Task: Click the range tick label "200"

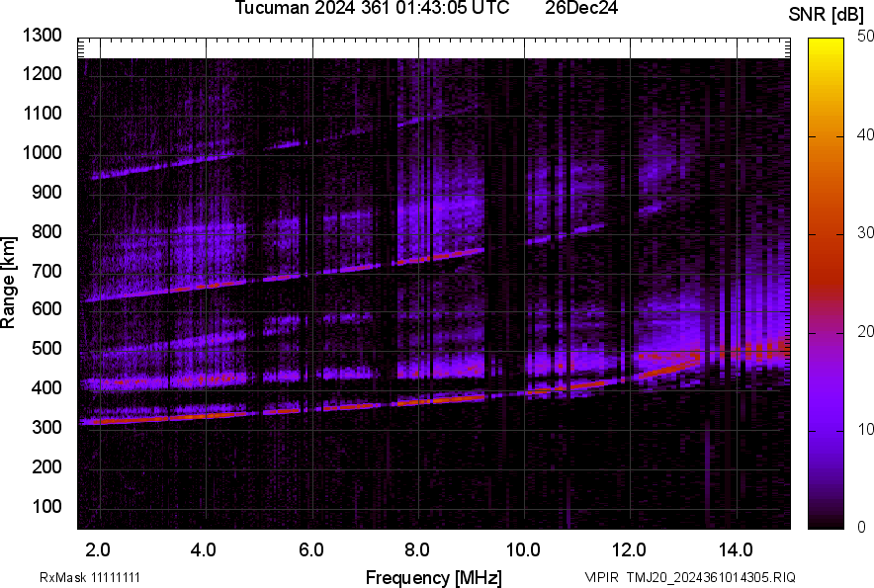Action: (x=46, y=466)
